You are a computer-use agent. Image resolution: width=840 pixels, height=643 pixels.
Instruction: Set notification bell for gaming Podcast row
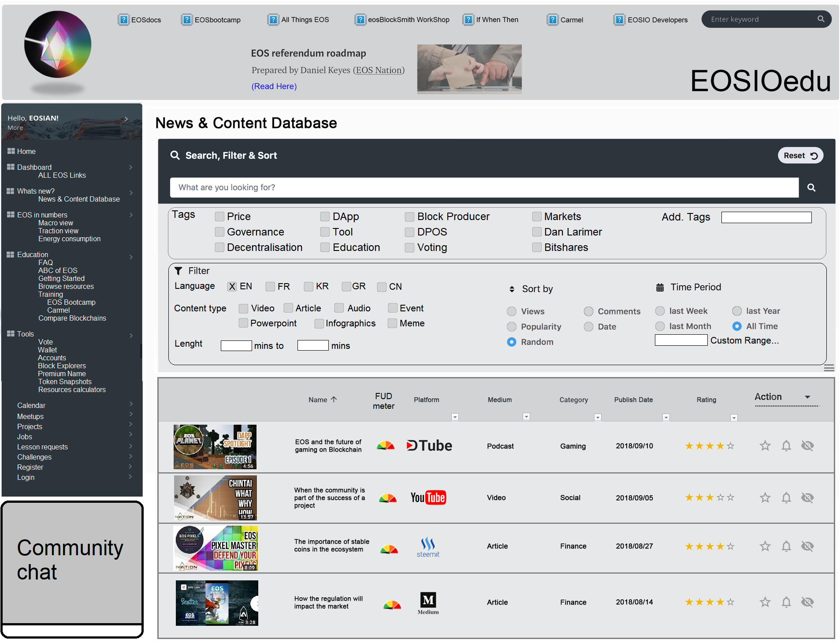pos(786,446)
